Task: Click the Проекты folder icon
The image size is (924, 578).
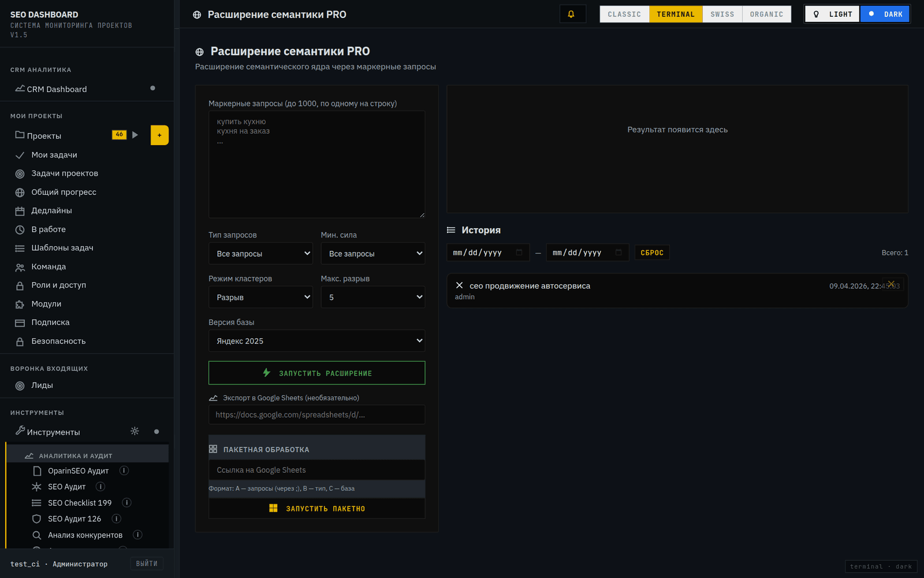Action: click(20, 135)
